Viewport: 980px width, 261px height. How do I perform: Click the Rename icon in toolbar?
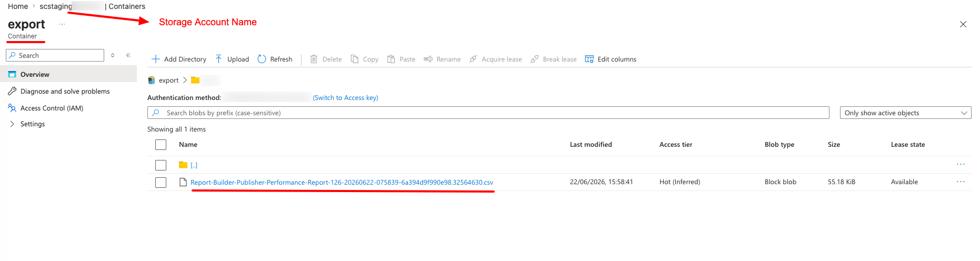(428, 59)
